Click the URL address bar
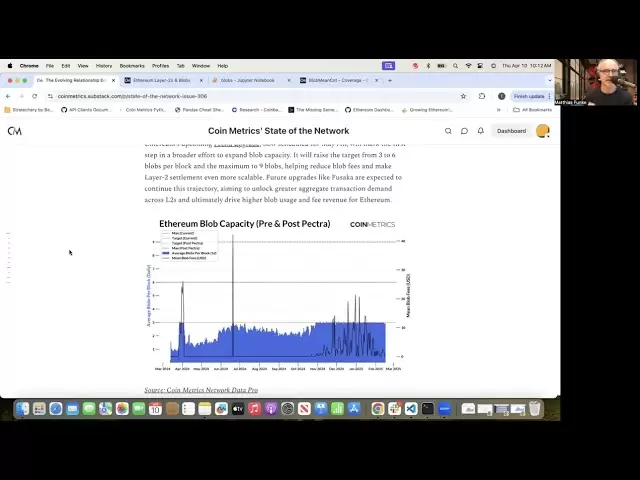This screenshot has height=480, width=640. 253,96
